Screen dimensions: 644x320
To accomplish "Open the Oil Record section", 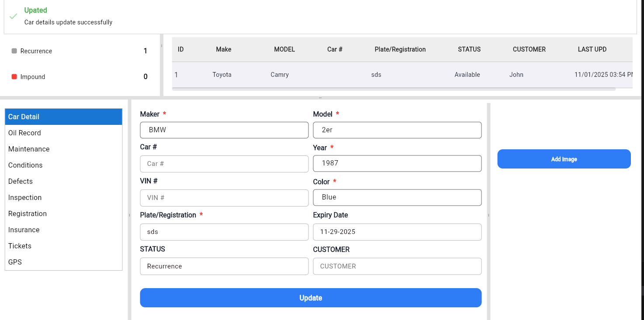I will pyautogui.click(x=24, y=133).
